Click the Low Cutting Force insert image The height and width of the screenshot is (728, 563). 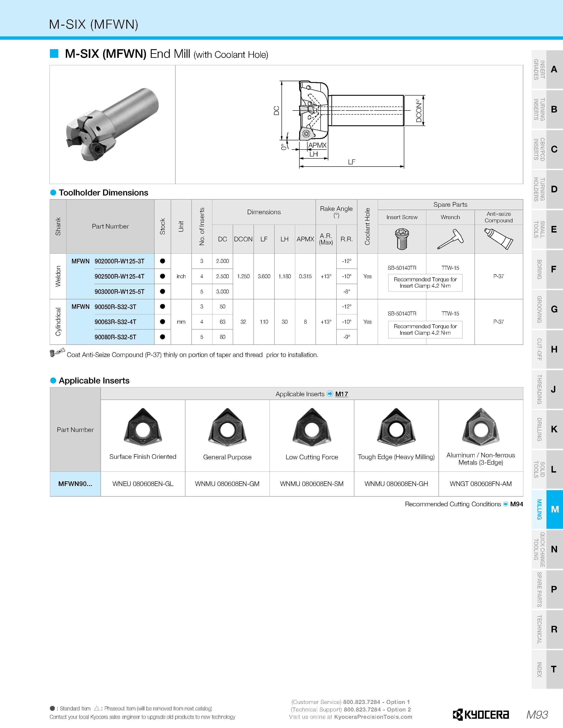coord(312,427)
